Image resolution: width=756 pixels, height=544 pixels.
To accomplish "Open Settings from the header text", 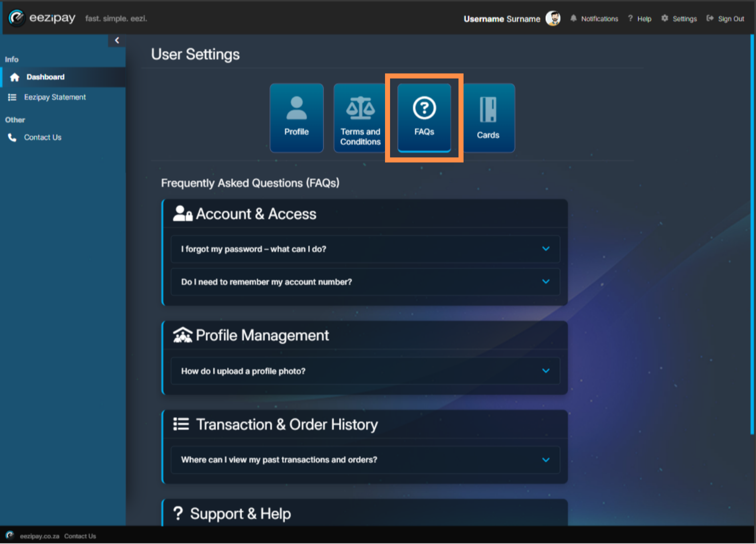I will pos(685,19).
